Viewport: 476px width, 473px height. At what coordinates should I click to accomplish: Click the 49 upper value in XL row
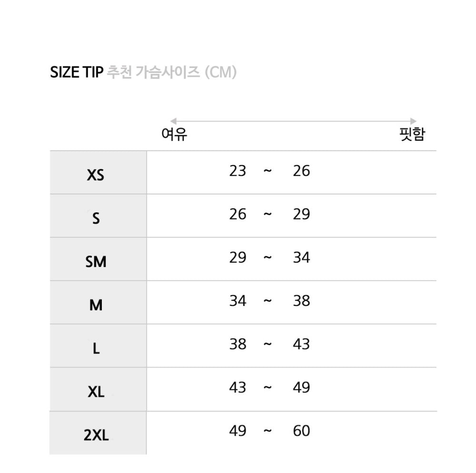pos(301,387)
